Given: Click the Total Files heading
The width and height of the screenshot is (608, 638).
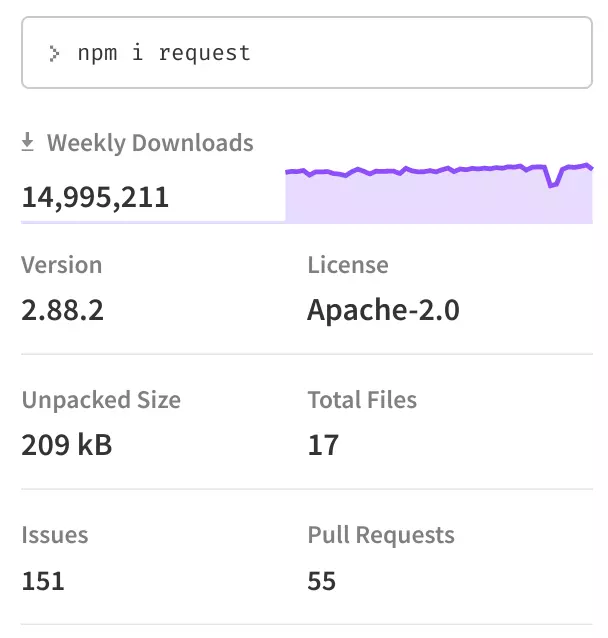Looking at the screenshot, I should 362,400.
